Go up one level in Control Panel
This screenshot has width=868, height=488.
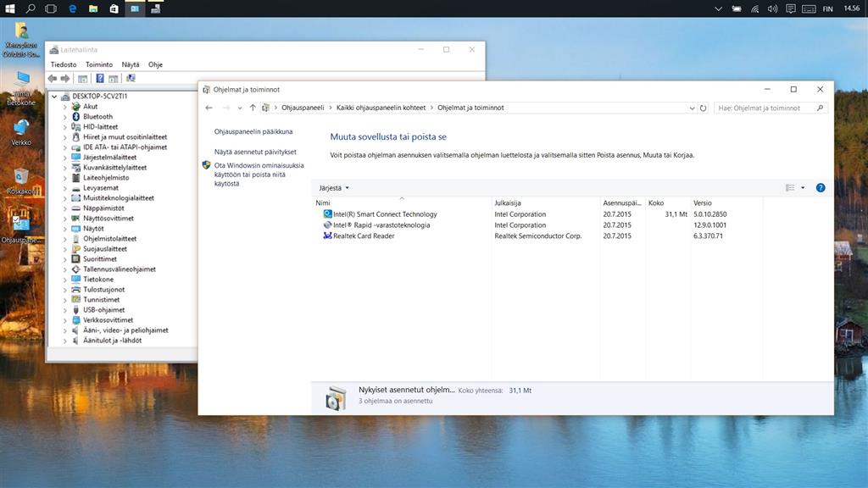tap(253, 108)
